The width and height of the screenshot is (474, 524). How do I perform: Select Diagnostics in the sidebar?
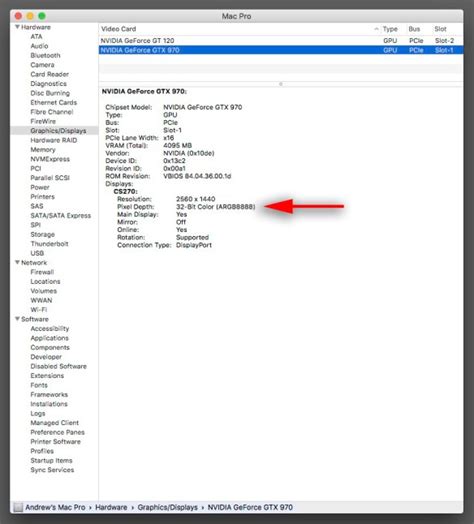coord(48,84)
